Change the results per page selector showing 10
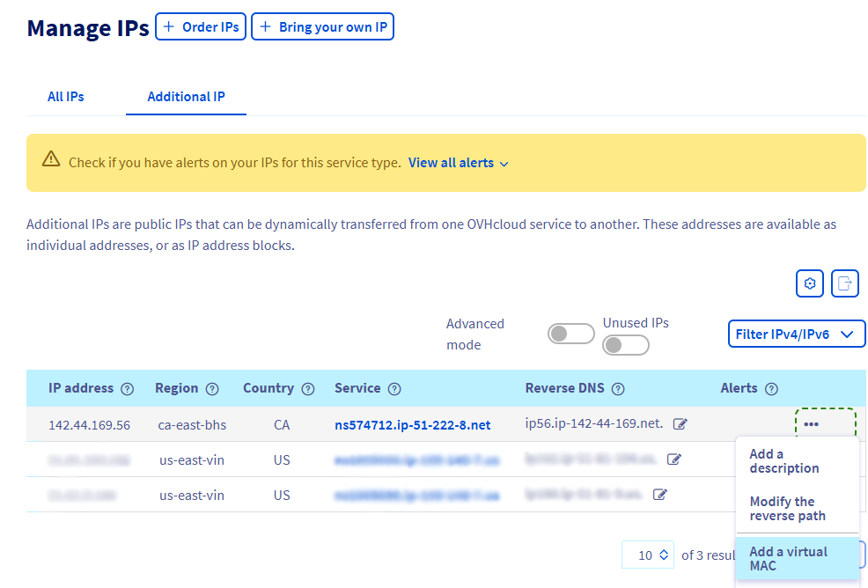This screenshot has width=868, height=588. tap(648, 555)
